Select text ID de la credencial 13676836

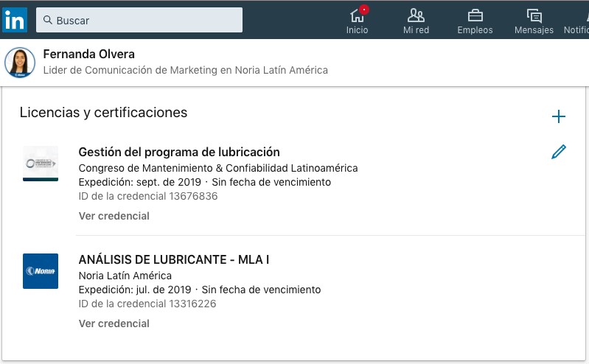tap(148, 196)
